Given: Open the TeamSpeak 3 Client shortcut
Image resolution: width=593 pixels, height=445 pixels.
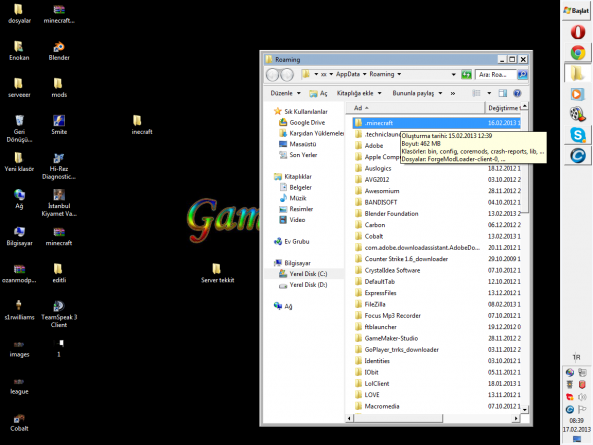Looking at the screenshot, I should pos(59,314).
